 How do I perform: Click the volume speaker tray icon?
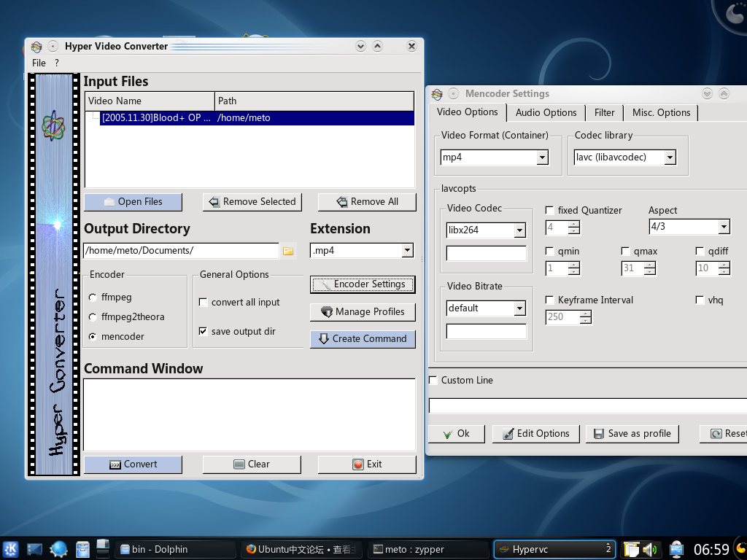click(650, 550)
